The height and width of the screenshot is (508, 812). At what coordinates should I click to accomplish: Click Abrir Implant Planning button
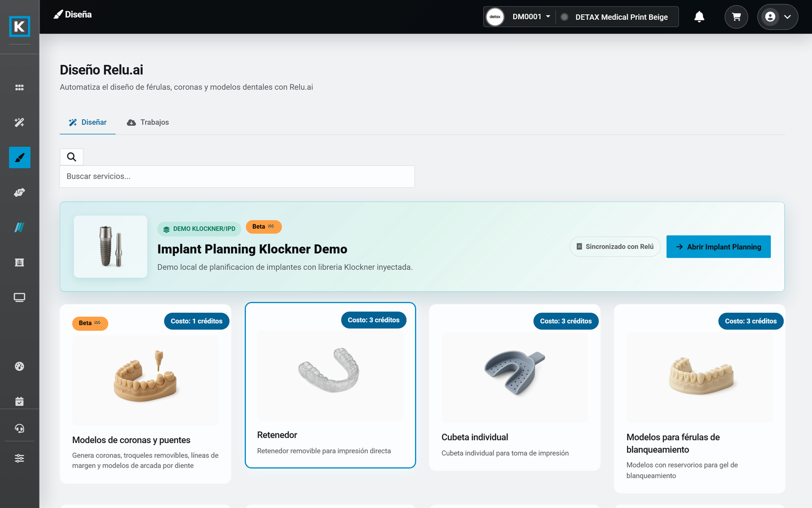(x=718, y=247)
